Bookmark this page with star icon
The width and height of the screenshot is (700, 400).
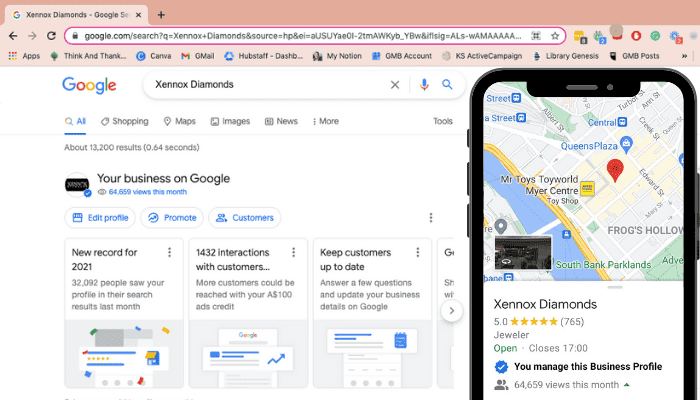point(555,36)
